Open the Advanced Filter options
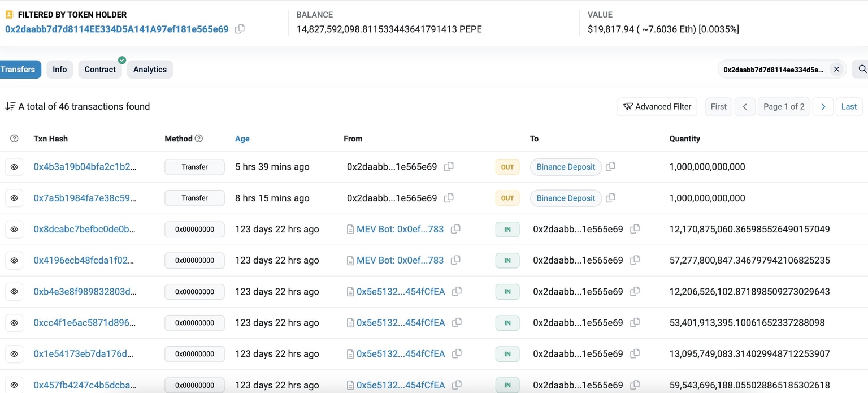 click(657, 106)
